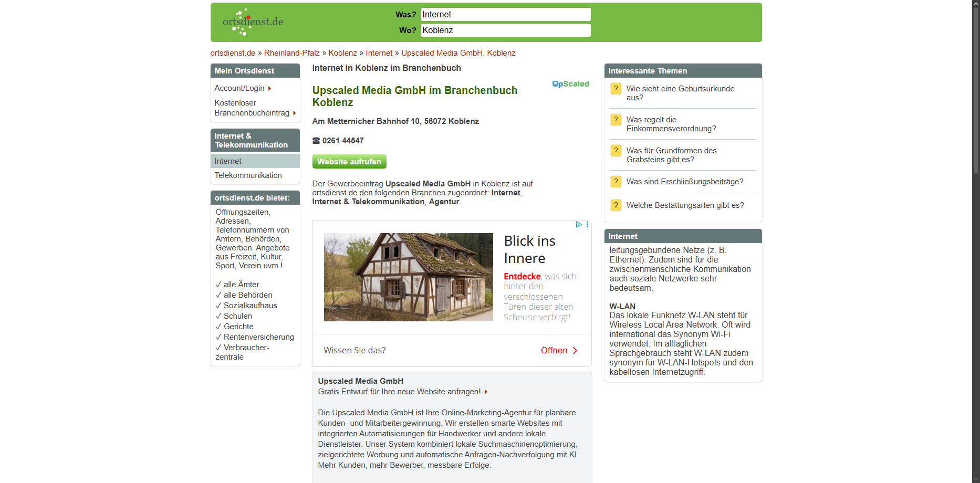The height and width of the screenshot is (483, 980).
Task: Click the 'Blick ins Innere' ad headline
Action: click(530, 249)
